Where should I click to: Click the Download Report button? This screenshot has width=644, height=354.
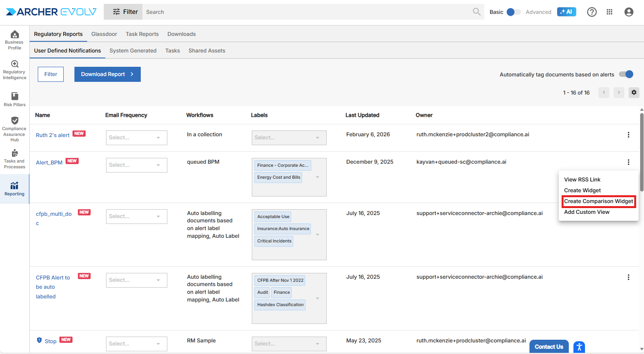point(107,74)
